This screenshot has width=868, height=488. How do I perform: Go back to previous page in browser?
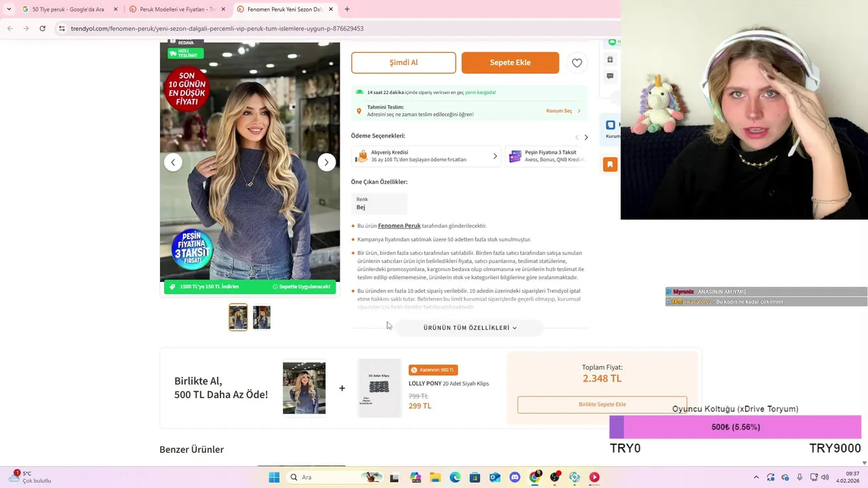[x=10, y=28]
